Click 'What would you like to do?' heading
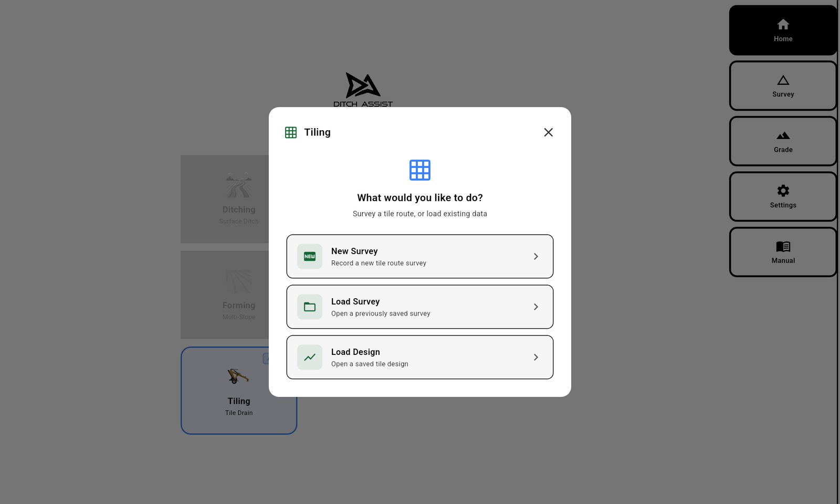This screenshot has height=504, width=840. (420, 198)
